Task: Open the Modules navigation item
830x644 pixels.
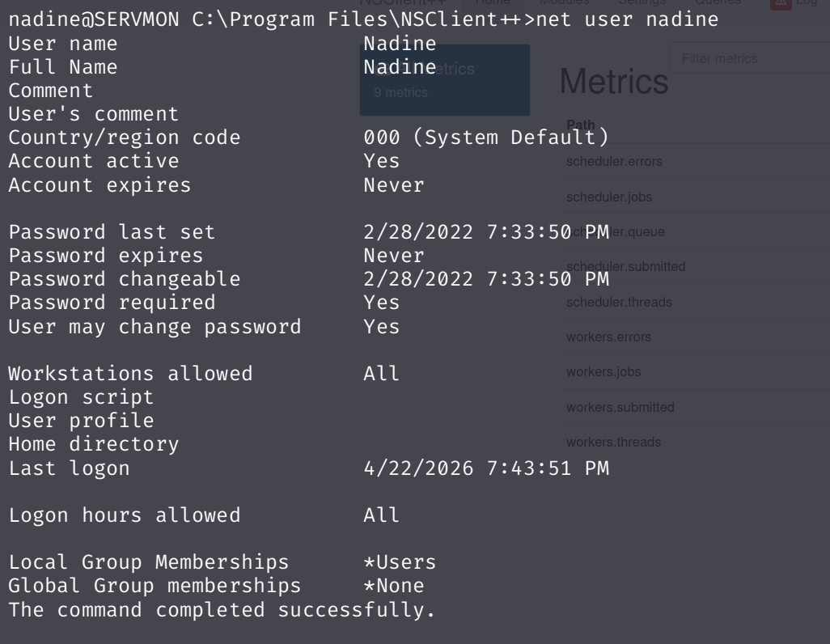Action: [x=566, y=2]
